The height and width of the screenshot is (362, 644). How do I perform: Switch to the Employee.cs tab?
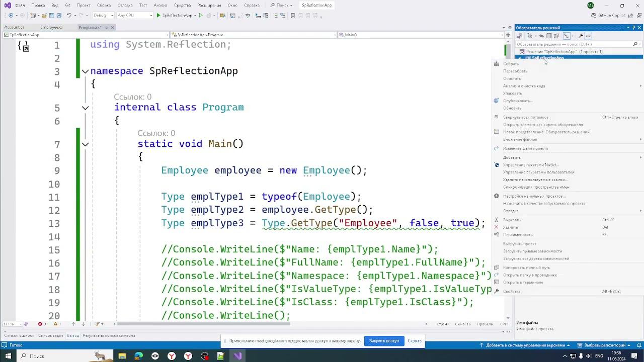51,27
